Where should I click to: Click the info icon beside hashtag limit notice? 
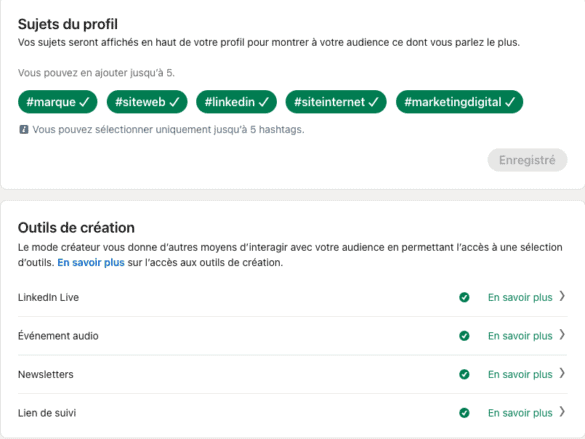pos(24,129)
